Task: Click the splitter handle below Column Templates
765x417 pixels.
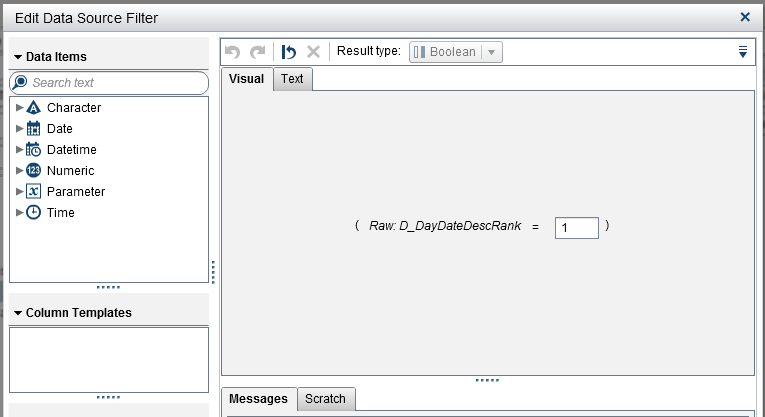Action: click(108, 397)
